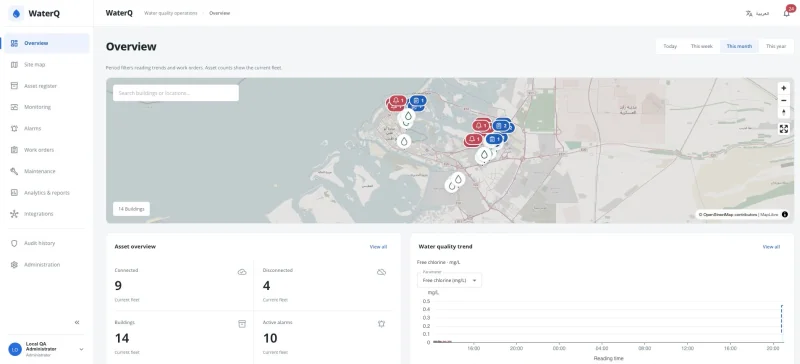Open Work orders via its clipboard icon
The image size is (800, 364).
tap(14, 150)
